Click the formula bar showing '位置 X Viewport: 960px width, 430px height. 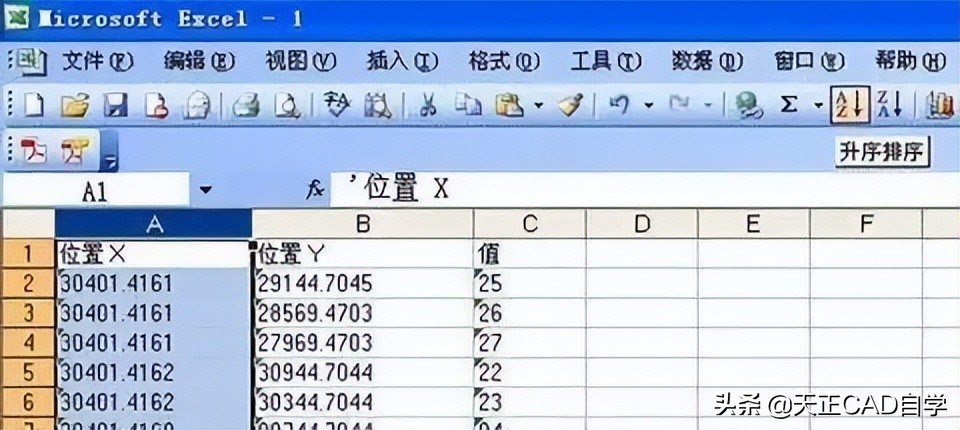click(643, 190)
